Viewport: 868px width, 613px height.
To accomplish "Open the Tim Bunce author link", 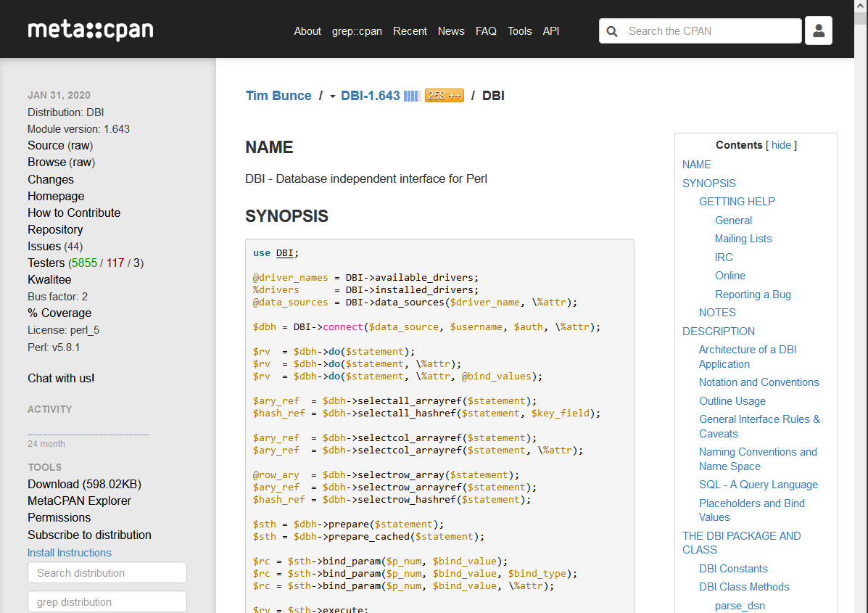I will pos(278,96).
